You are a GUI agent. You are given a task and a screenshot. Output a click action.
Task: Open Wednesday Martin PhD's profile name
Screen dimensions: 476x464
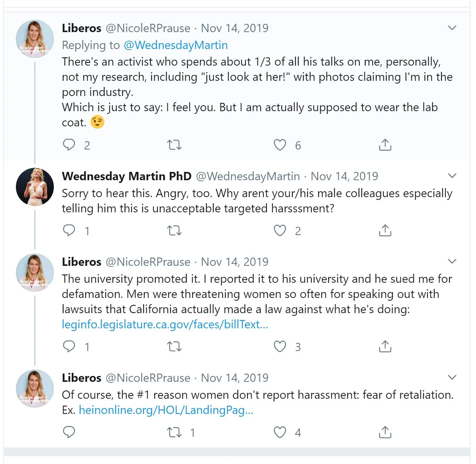[x=126, y=176]
